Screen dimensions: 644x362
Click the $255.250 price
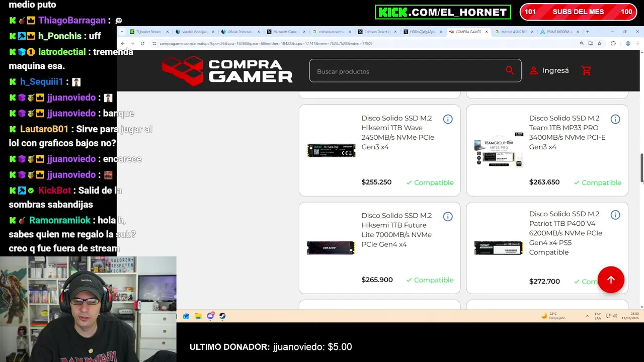click(x=376, y=182)
